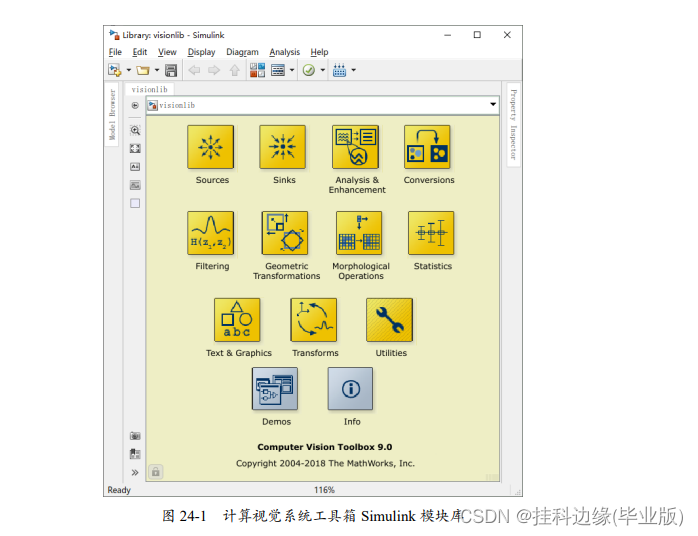Click the Fit to view palette icon
The height and width of the screenshot is (536, 698).
coord(135,148)
